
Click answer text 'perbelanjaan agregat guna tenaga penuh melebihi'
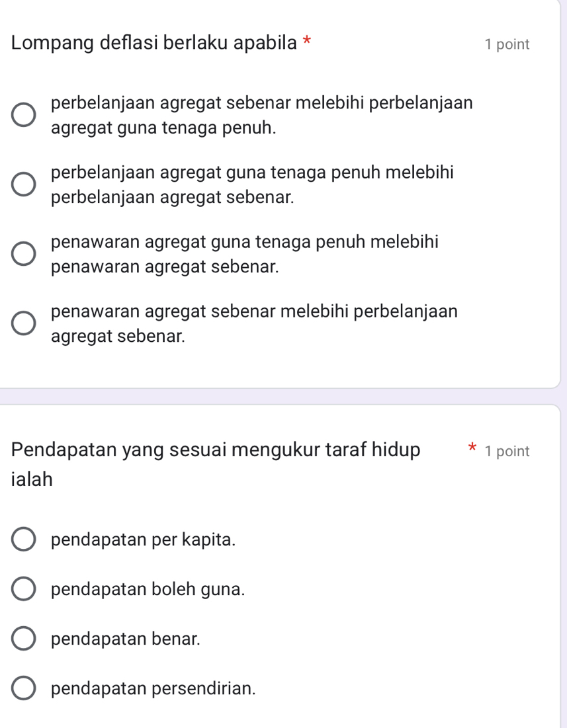252,185
